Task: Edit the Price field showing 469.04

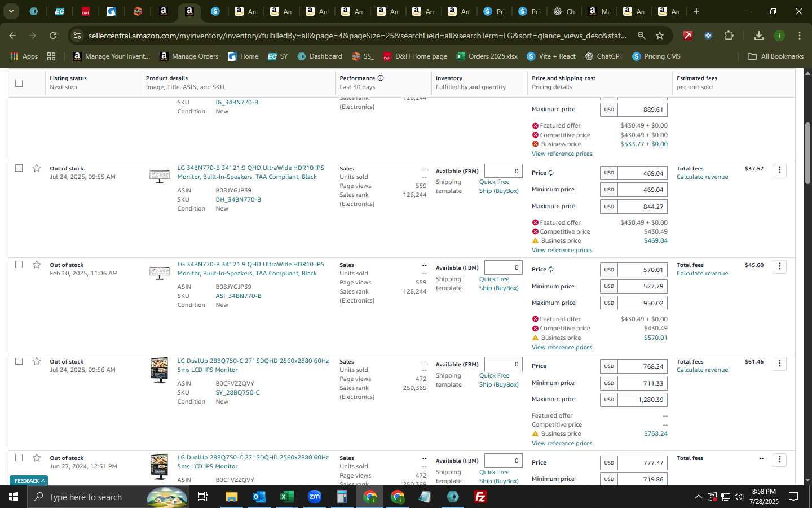Action: (642, 173)
